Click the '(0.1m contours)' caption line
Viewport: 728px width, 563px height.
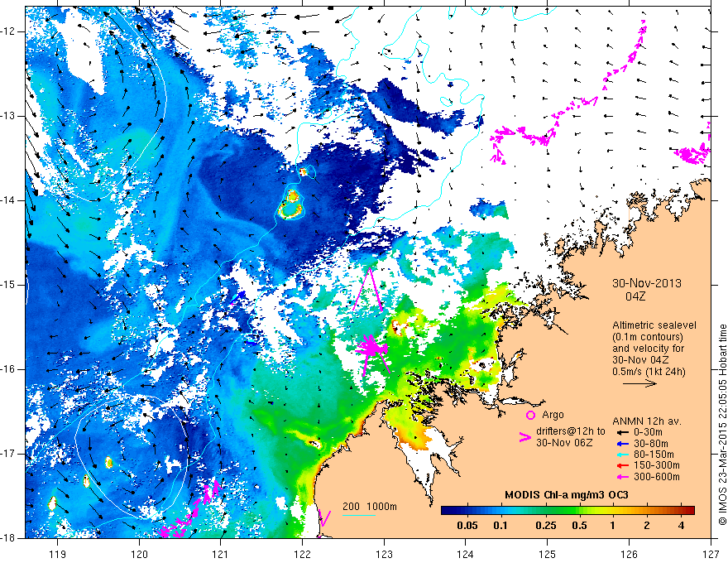pos(648,337)
